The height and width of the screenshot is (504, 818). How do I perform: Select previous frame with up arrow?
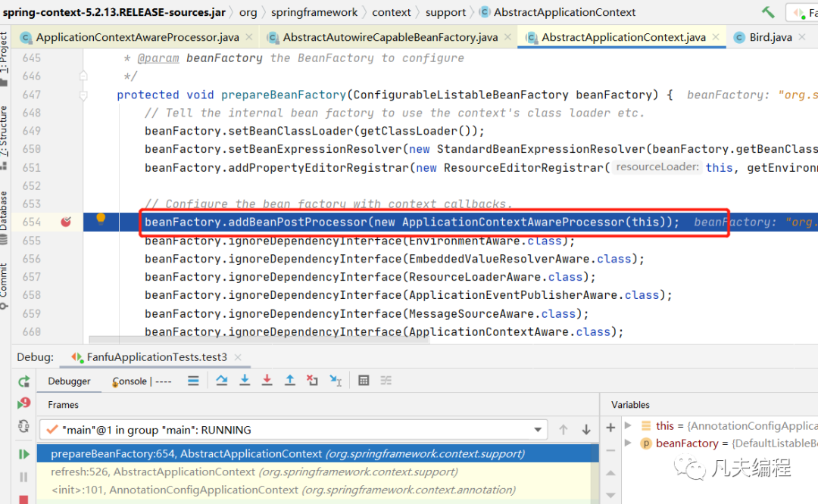click(x=564, y=430)
